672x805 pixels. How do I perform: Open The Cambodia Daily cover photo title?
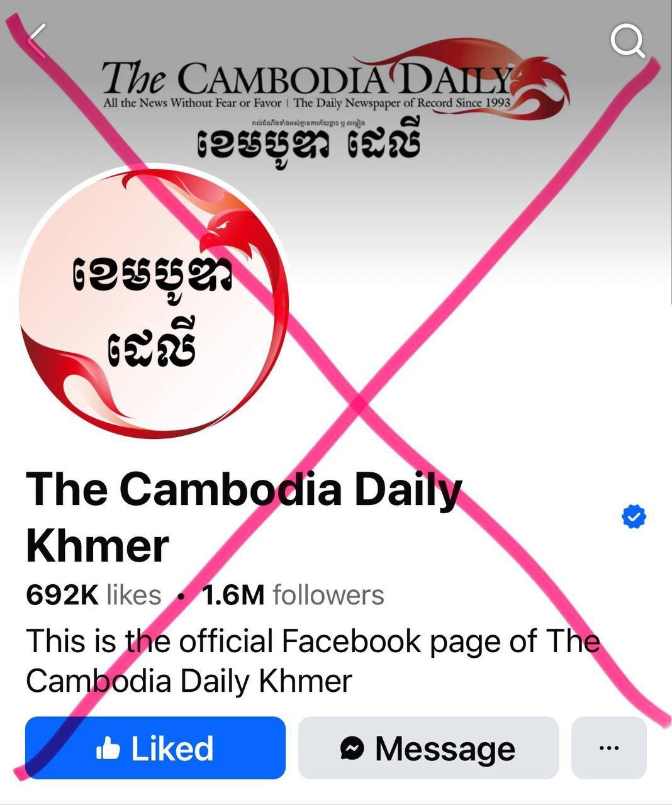[x=306, y=79]
